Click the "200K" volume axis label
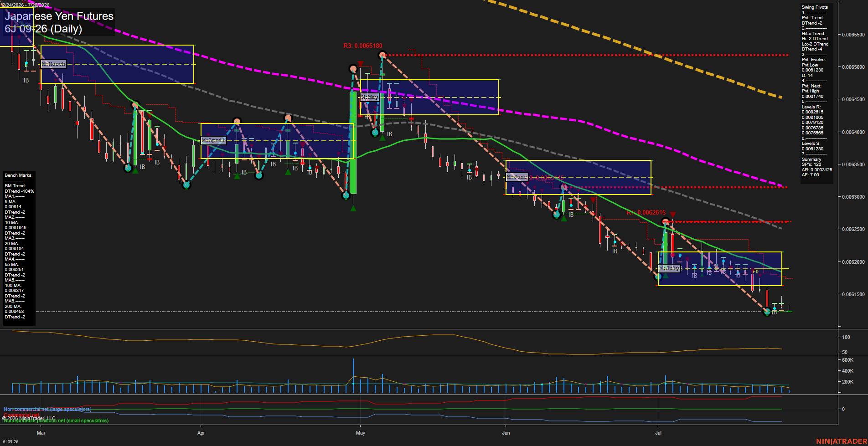868x446 pixels. tap(847, 382)
